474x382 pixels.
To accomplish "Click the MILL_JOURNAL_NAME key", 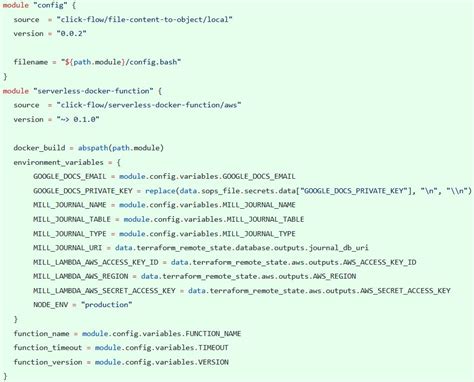I will (x=70, y=205).
